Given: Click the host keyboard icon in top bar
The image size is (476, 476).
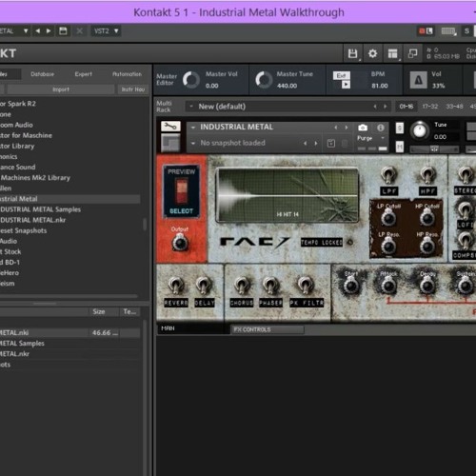Looking at the screenshot, I should point(448,31).
